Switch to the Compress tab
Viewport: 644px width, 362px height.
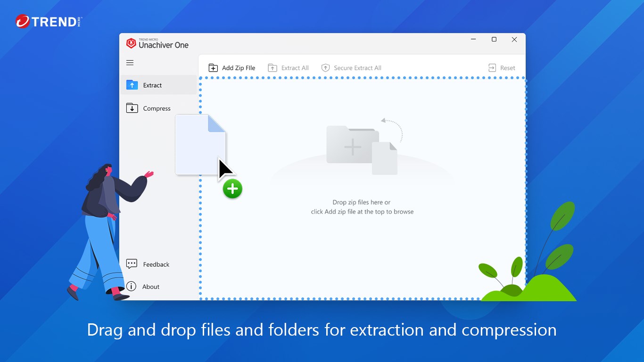(159, 108)
